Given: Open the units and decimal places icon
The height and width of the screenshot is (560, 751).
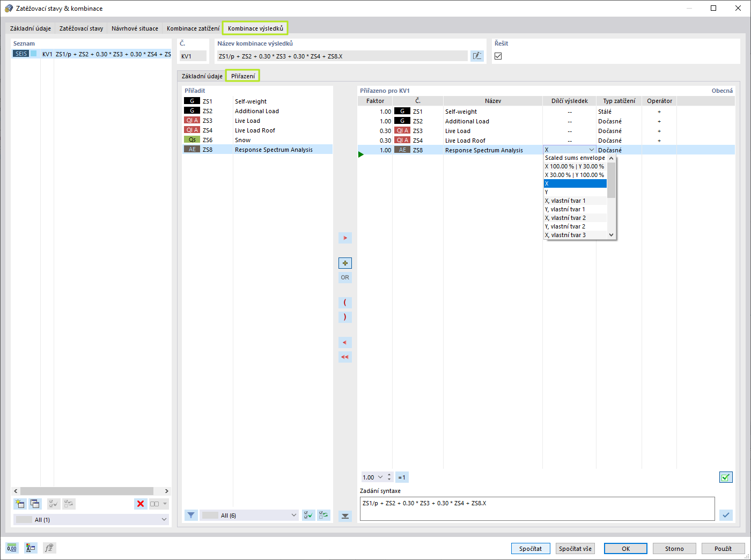Looking at the screenshot, I should coord(12,548).
